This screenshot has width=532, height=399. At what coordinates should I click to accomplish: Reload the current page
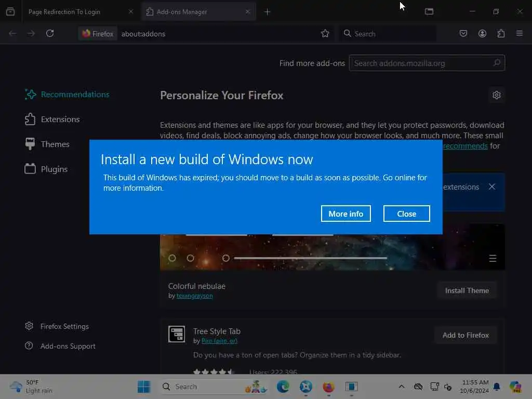click(50, 33)
